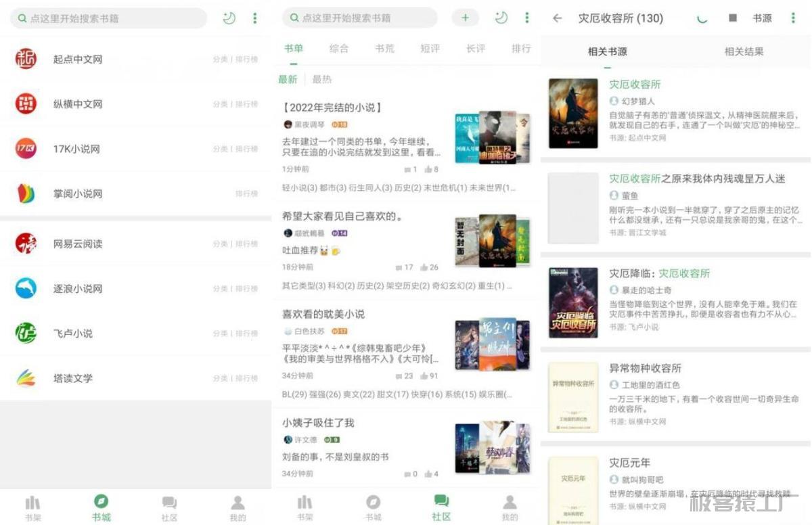
Task: Toggle night mode moon beside the plus button
Action: click(x=501, y=18)
